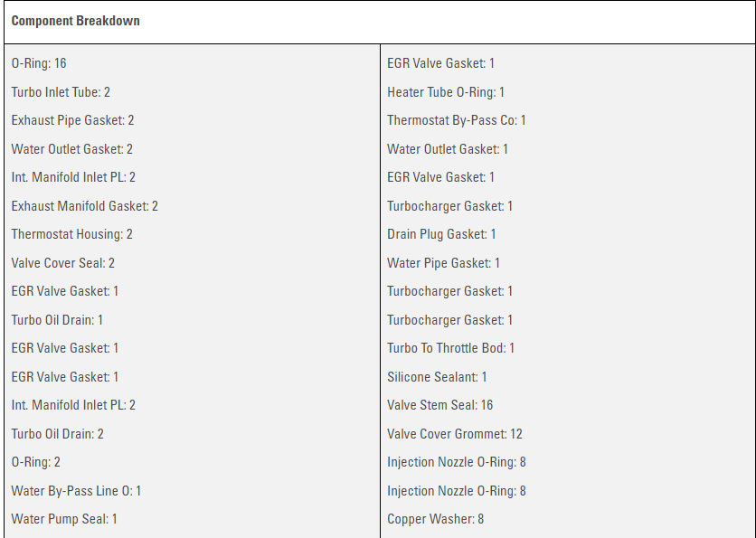
Task: Select Exhaust Pipe Gasket: 2 entry
Action: (72, 120)
